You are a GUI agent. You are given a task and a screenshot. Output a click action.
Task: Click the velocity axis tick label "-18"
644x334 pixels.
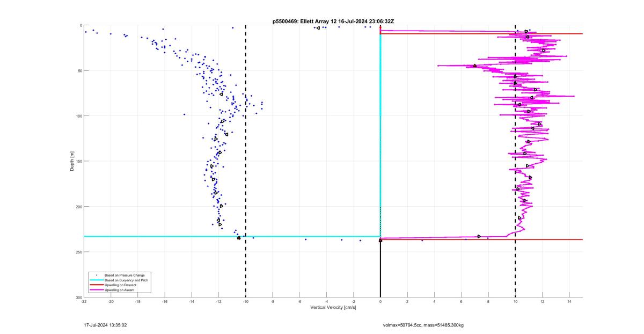138,302
